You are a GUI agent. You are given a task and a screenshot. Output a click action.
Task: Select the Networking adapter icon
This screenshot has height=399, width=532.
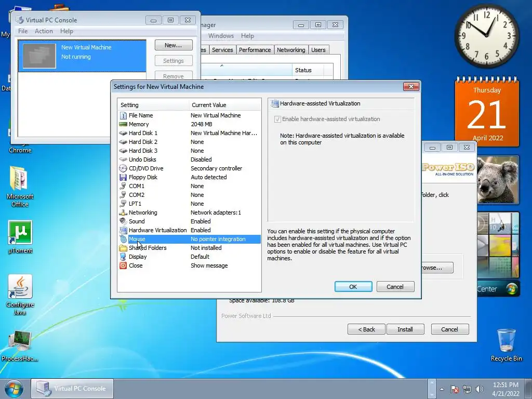pyautogui.click(x=123, y=212)
